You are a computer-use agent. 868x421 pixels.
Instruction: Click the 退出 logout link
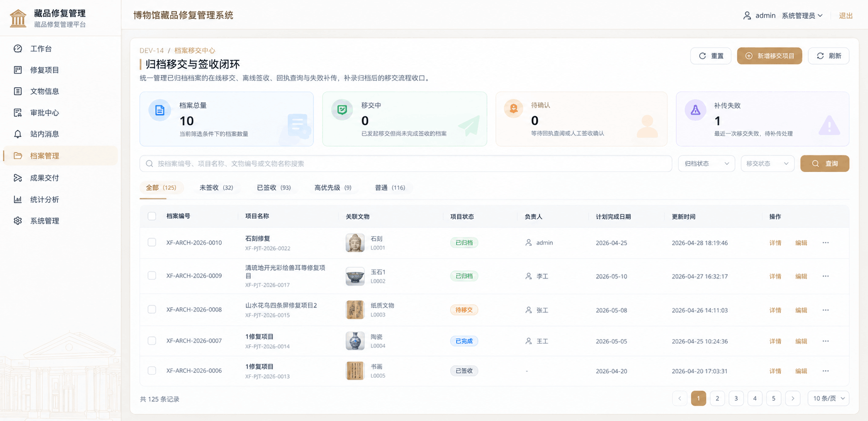pos(846,15)
